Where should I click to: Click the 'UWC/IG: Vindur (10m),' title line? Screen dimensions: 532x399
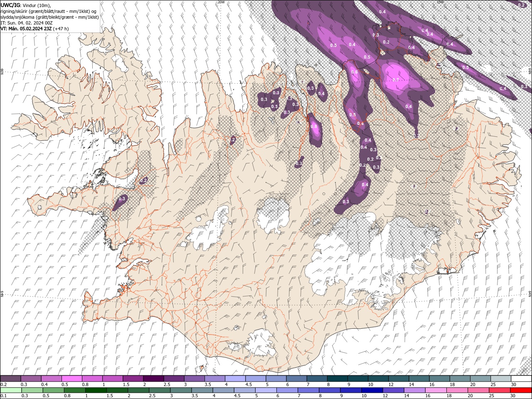coord(26,5)
